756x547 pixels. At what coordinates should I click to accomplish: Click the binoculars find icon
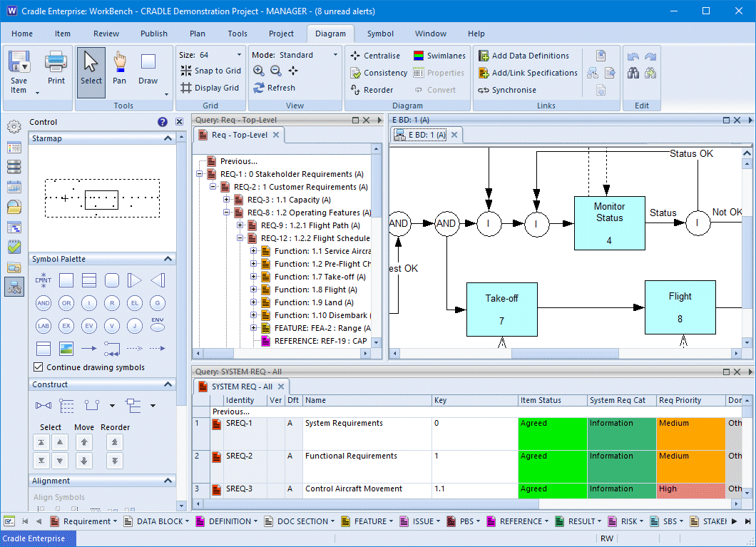(633, 73)
